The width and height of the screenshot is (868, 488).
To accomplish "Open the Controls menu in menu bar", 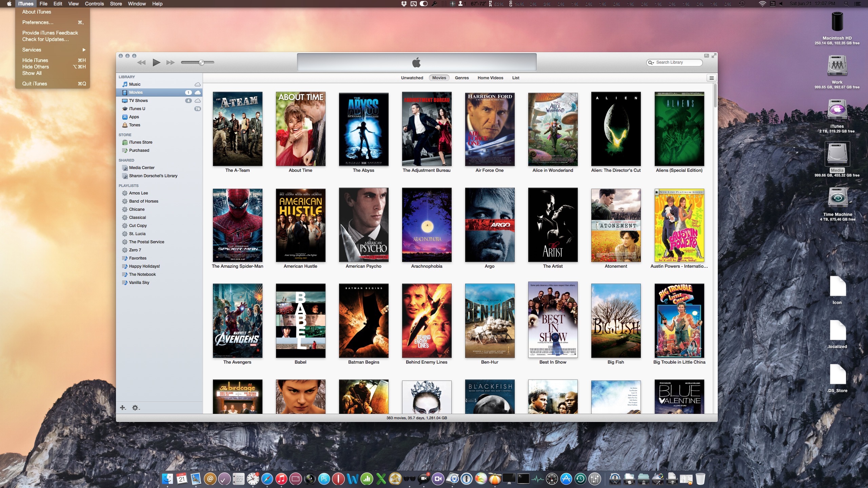I will click(x=94, y=4).
